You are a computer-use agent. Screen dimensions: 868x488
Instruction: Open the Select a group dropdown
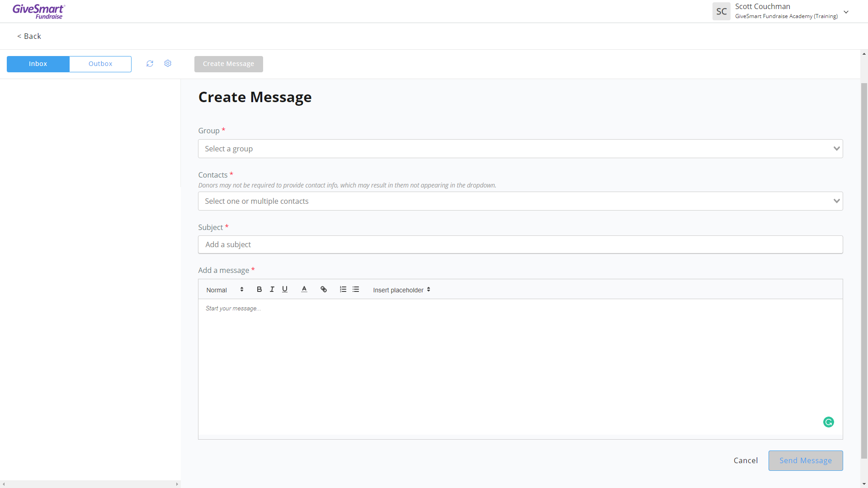[x=520, y=149]
